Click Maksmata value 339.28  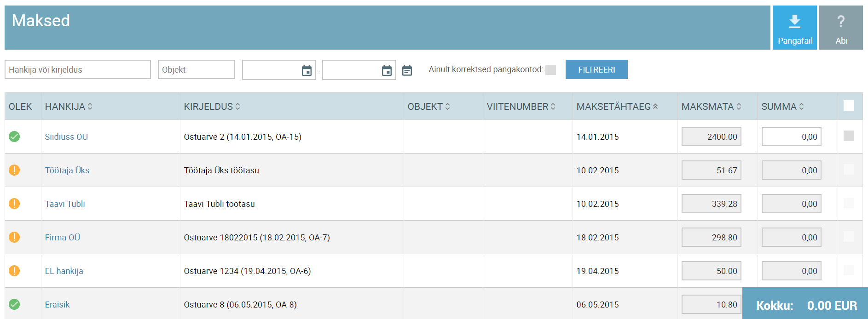coord(712,204)
